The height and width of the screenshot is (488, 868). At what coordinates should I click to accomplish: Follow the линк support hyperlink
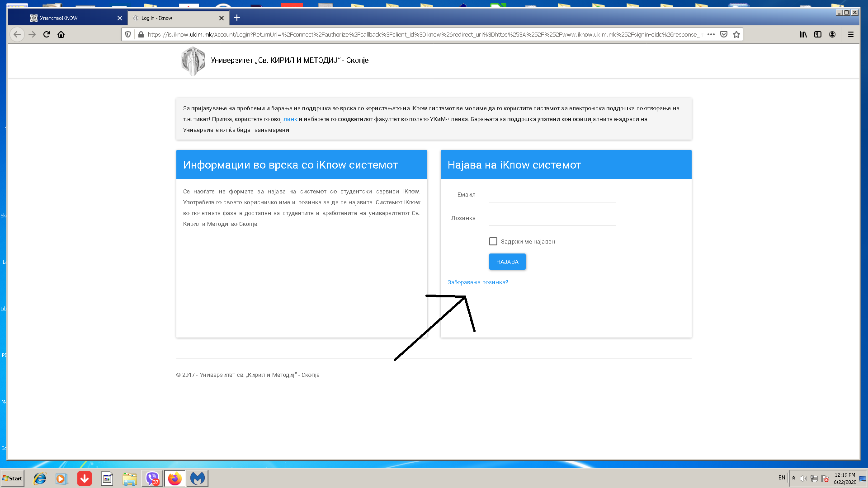tap(290, 119)
